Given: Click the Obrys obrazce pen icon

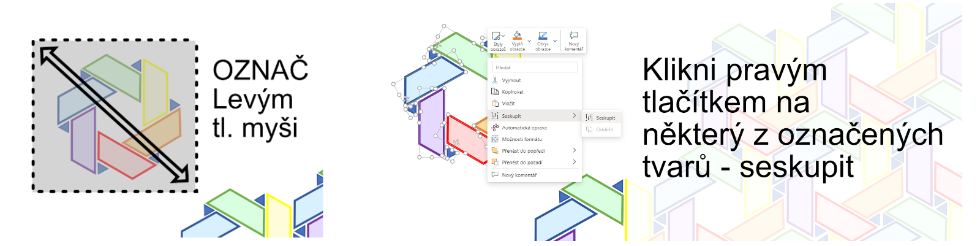Looking at the screenshot, I should (x=543, y=37).
